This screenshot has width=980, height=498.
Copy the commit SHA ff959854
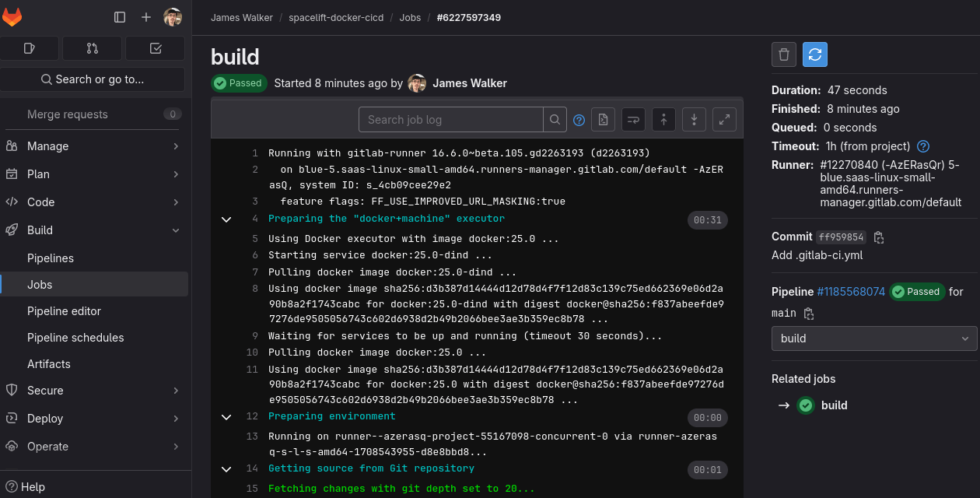tap(879, 237)
